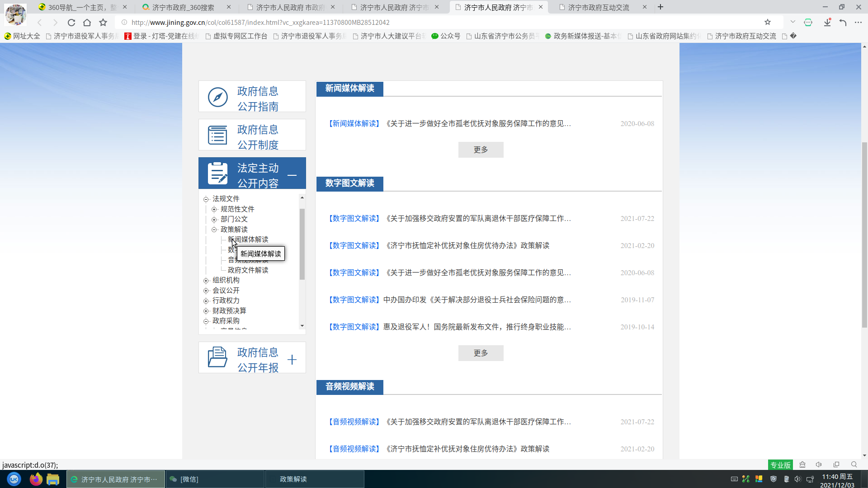The image size is (868, 488).
Task: Expand the 组织机构 tree node
Action: pos(206,281)
